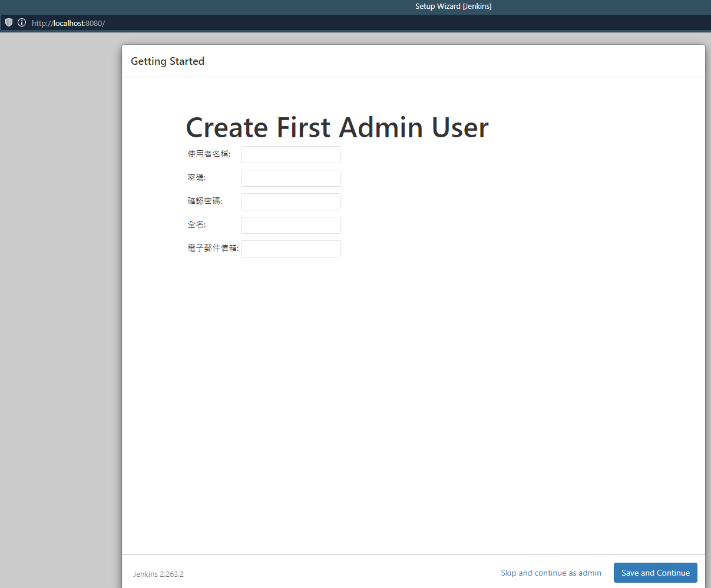Click the 電子郵件信箱 label
This screenshot has height=588, width=711.
click(213, 248)
